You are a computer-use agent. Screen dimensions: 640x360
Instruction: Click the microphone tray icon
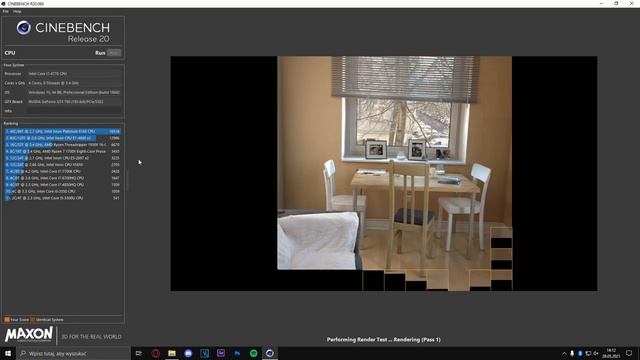click(572, 353)
